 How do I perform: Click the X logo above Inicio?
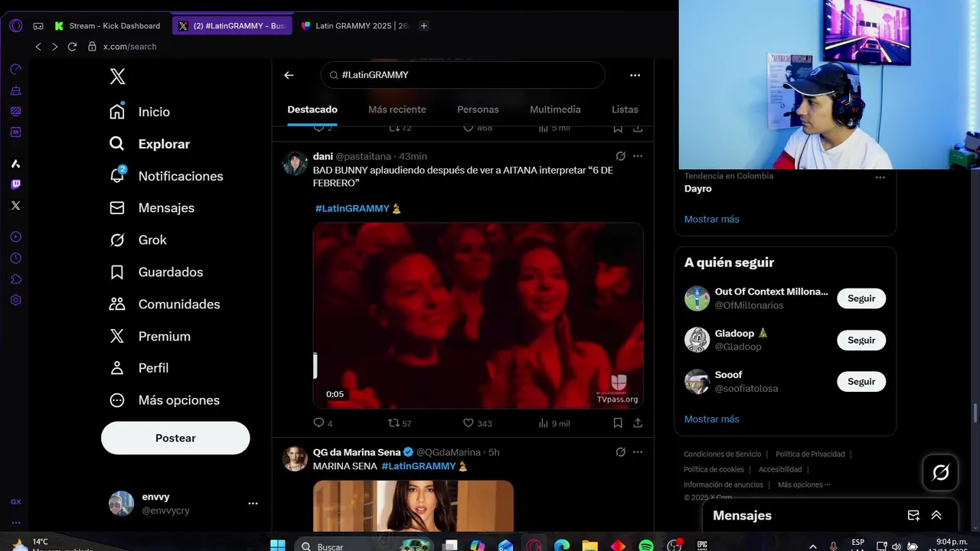[x=117, y=77]
